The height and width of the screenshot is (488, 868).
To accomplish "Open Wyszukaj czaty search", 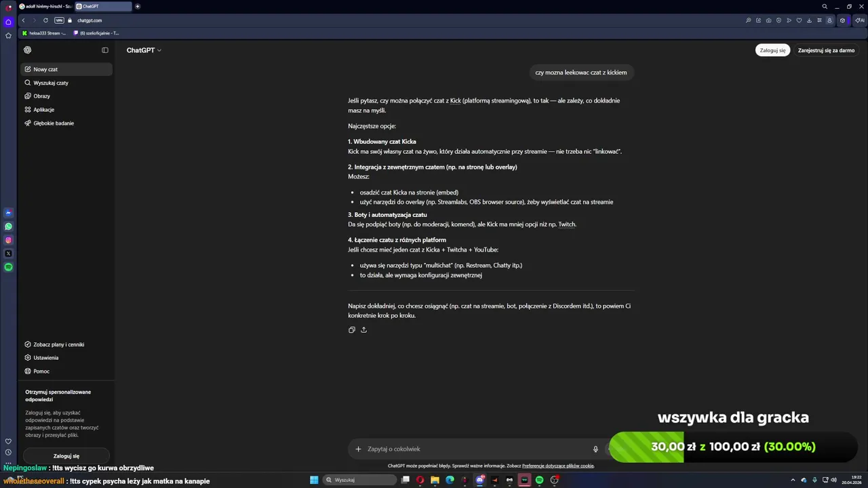I will (66, 83).
